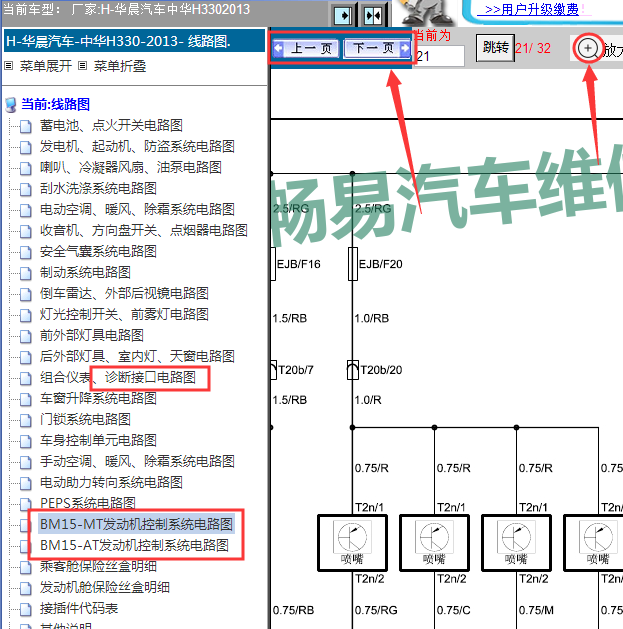Click the zoom-in magnifier icon

click(588, 49)
